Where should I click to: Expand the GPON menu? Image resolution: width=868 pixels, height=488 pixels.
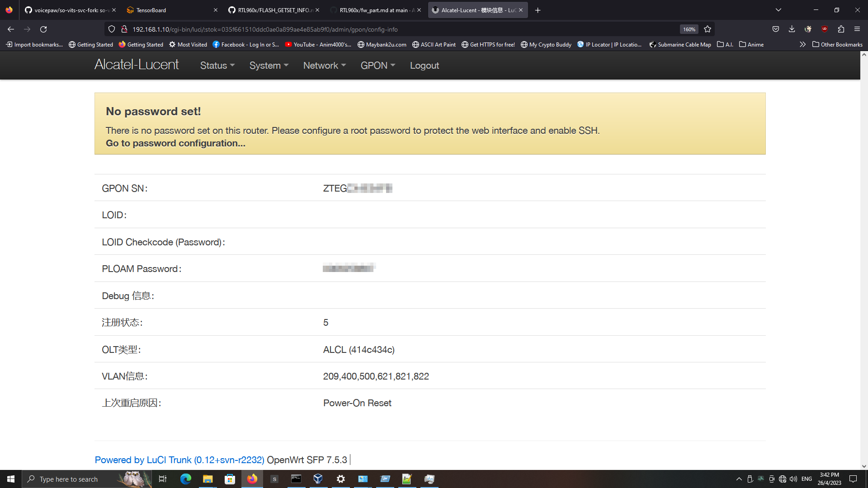378,66
